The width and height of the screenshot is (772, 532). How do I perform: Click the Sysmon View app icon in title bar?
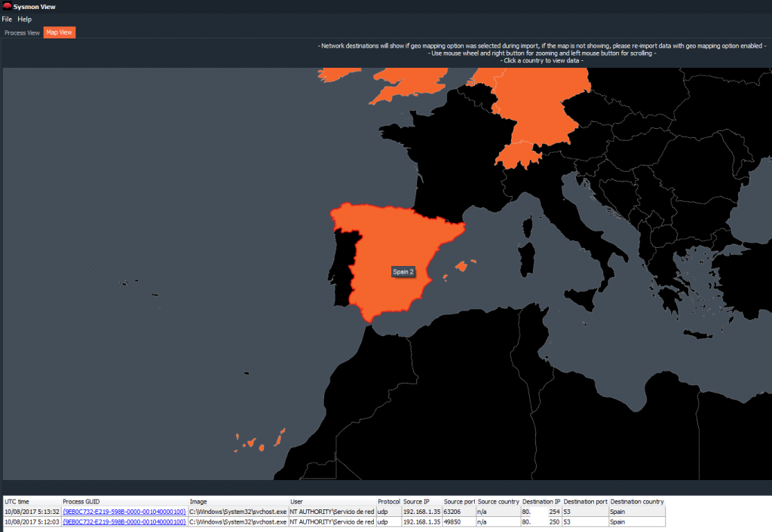[x=7, y=7]
